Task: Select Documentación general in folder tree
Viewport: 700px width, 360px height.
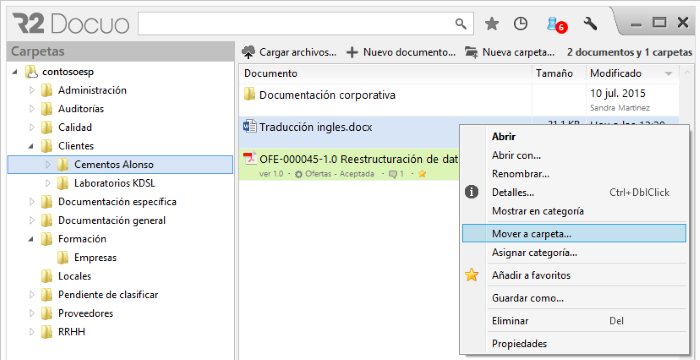Action: (x=112, y=221)
